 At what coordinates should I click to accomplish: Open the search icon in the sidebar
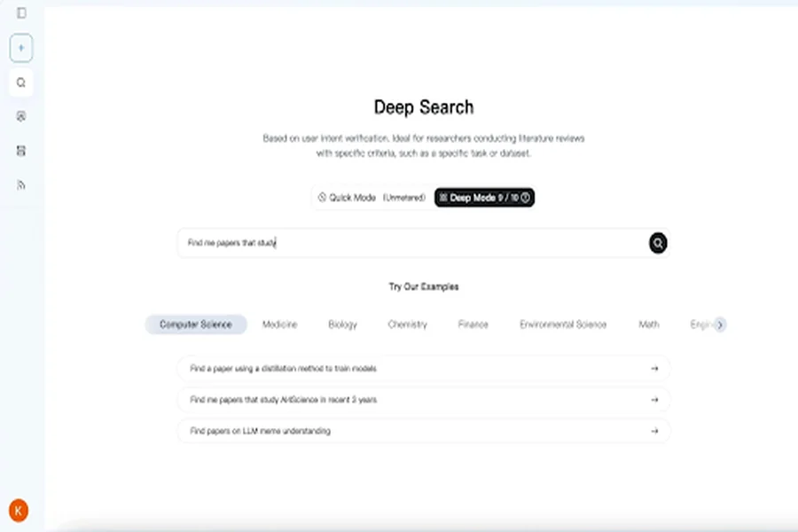click(21, 82)
